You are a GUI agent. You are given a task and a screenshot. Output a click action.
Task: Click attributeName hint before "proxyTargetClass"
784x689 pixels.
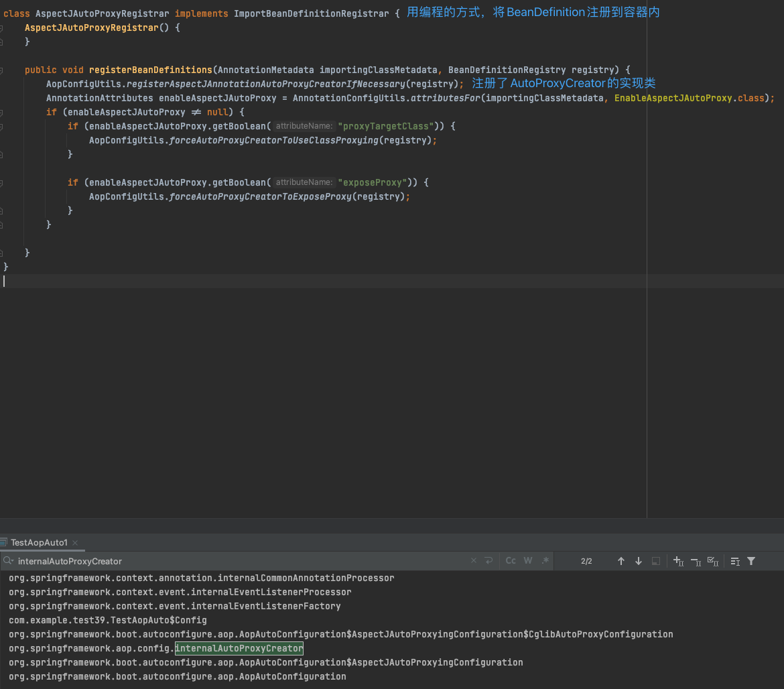click(304, 126)
